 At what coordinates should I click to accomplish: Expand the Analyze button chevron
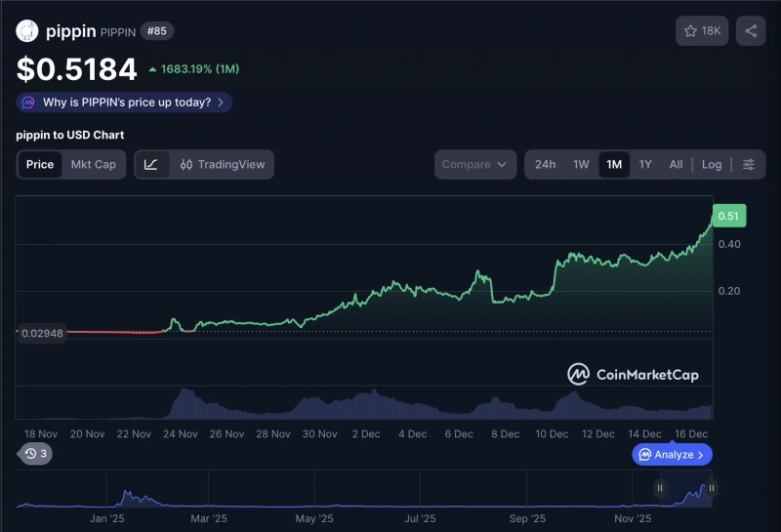701,455
